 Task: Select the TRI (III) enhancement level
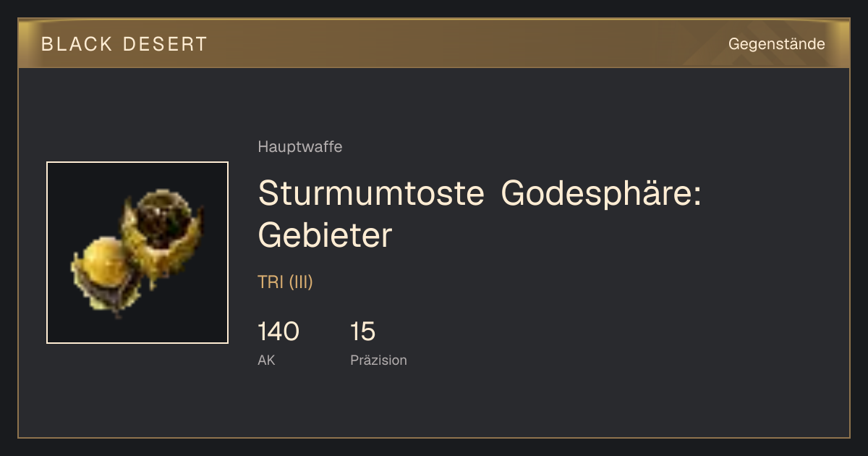click(285, 282)
